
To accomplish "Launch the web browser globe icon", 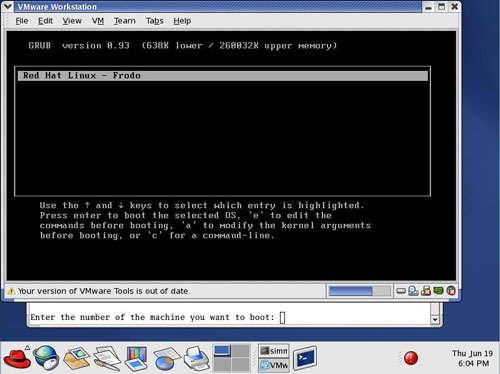I will click(46, 358).
